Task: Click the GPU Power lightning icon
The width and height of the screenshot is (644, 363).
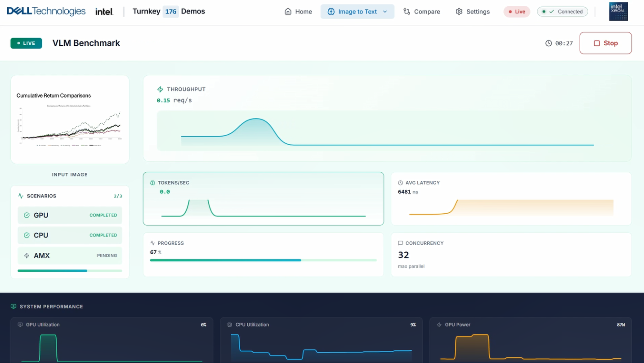Action: click(439, 325)
